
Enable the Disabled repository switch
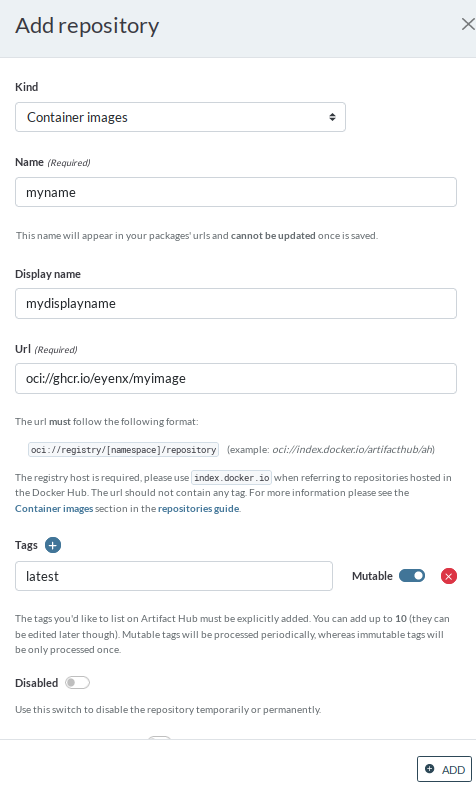[x=77, y=682]
